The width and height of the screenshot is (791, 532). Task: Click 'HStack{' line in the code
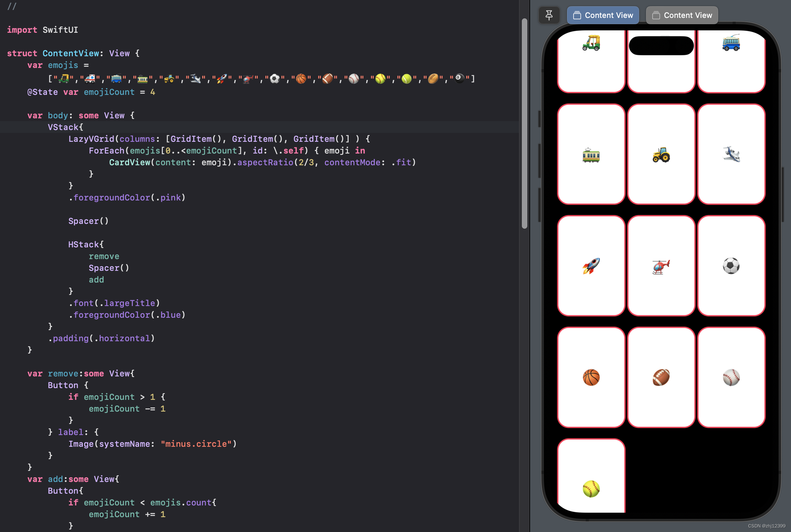(x=86, y=245)
